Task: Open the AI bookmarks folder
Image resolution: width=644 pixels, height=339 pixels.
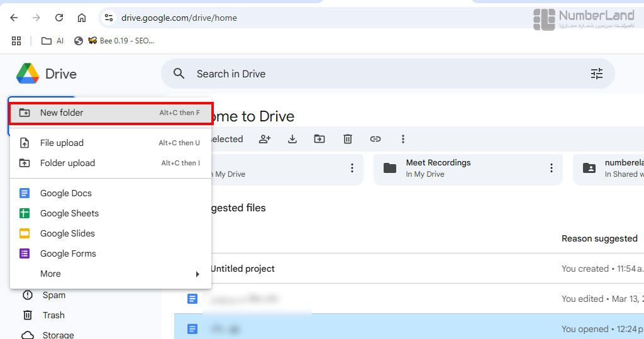Action: 53,41
